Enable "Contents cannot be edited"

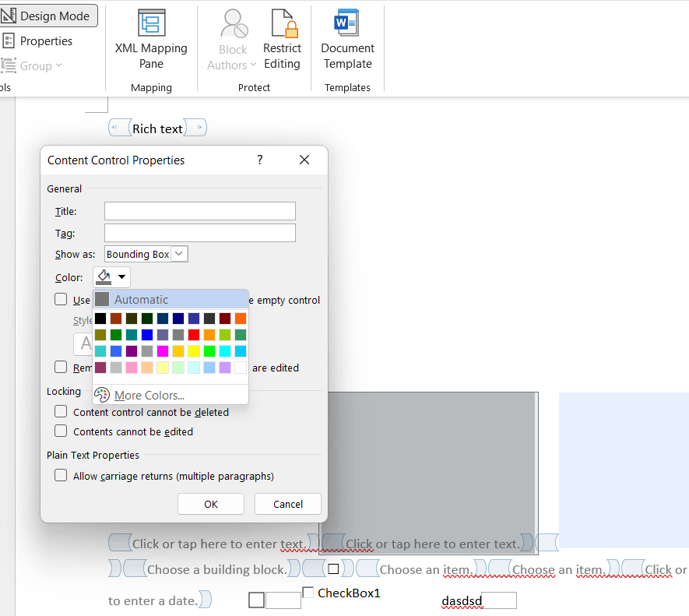61,431
